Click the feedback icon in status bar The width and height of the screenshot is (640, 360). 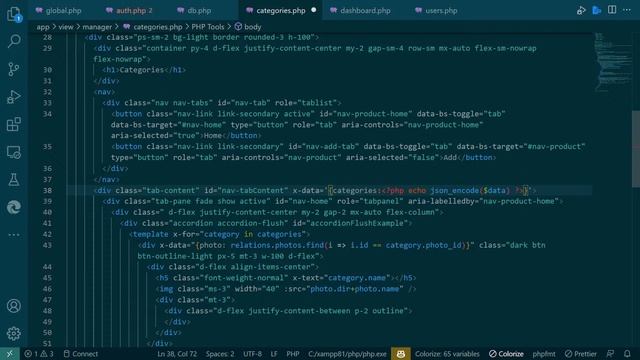pyautogui.click(x=610, y=354)
